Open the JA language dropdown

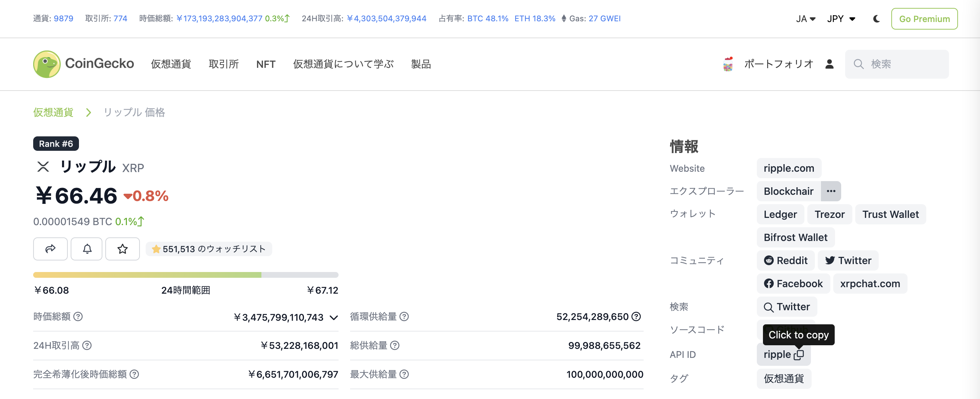tap(805, 18)
